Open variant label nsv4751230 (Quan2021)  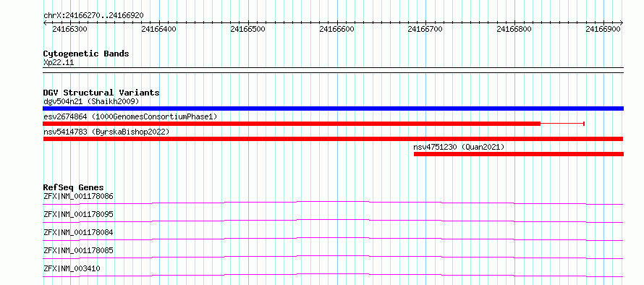[x=459, y=147]
